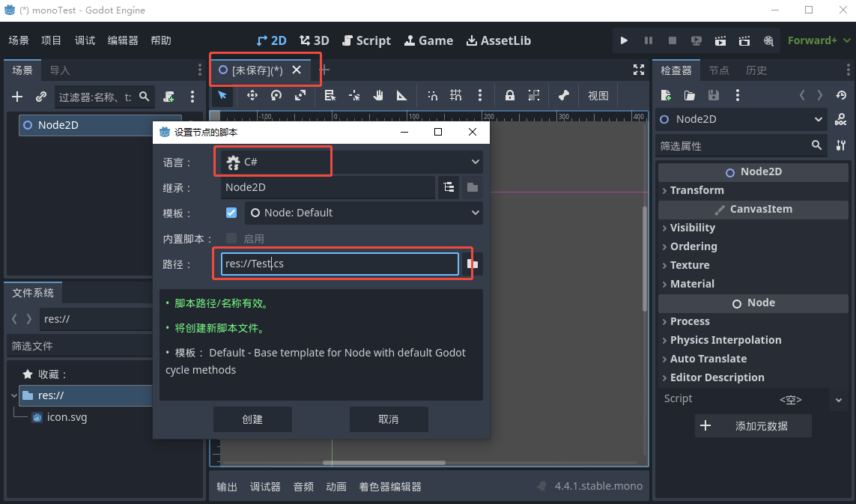Open the 场景 menu
This screenshot has width=856, height=504.
click(x=19, y=40)
